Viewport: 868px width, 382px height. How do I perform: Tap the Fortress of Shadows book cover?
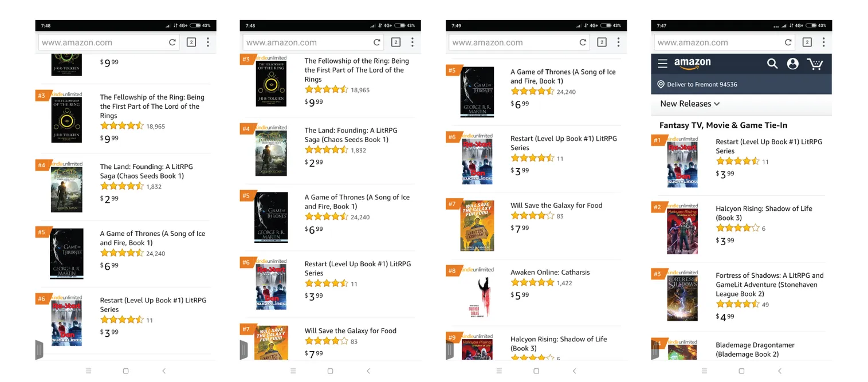[x=682, y=298]
